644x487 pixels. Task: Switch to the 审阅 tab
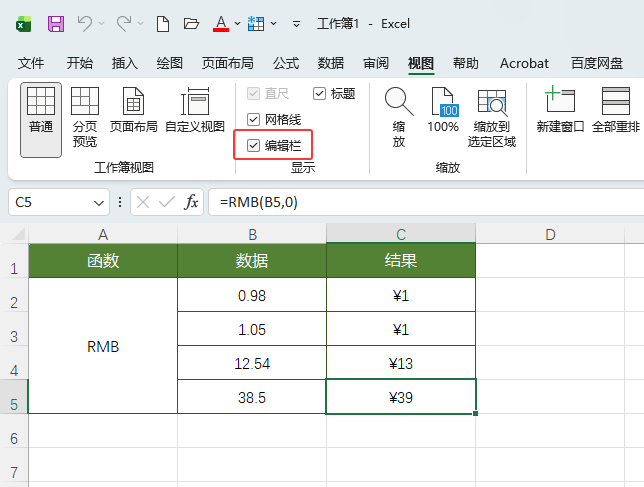click(x=375, y=63)
